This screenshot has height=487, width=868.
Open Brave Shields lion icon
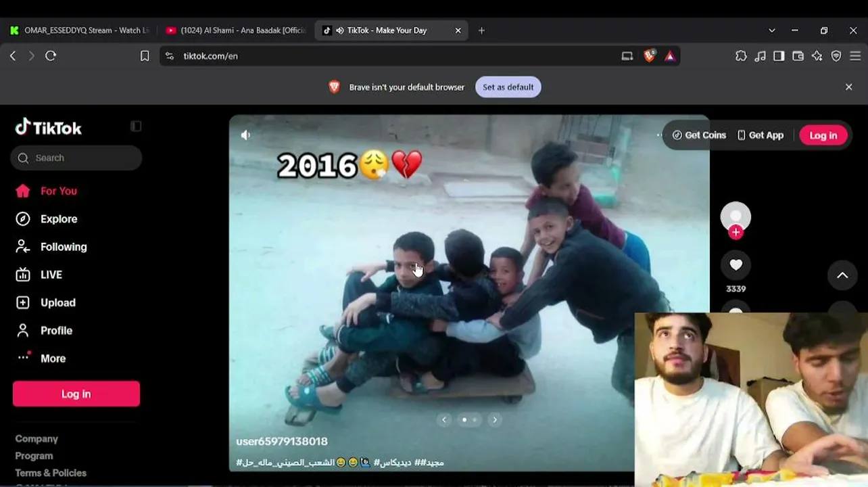coord(650,56)
